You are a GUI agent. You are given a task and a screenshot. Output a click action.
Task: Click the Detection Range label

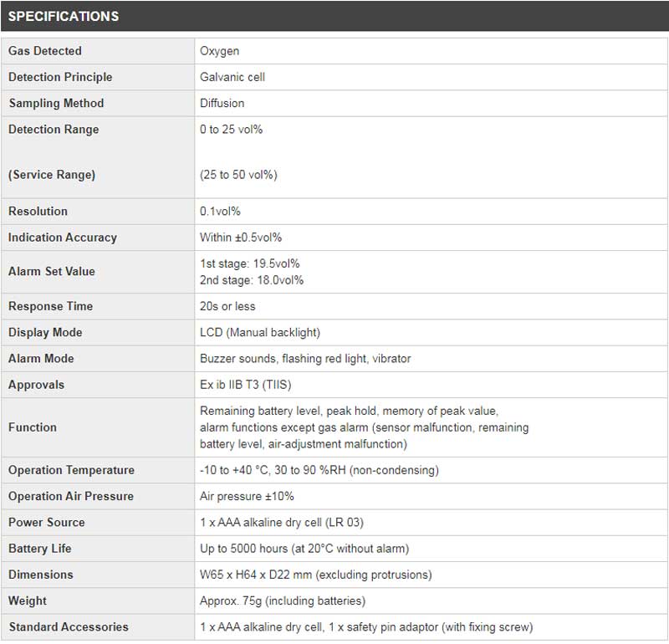tap(54, 130)
